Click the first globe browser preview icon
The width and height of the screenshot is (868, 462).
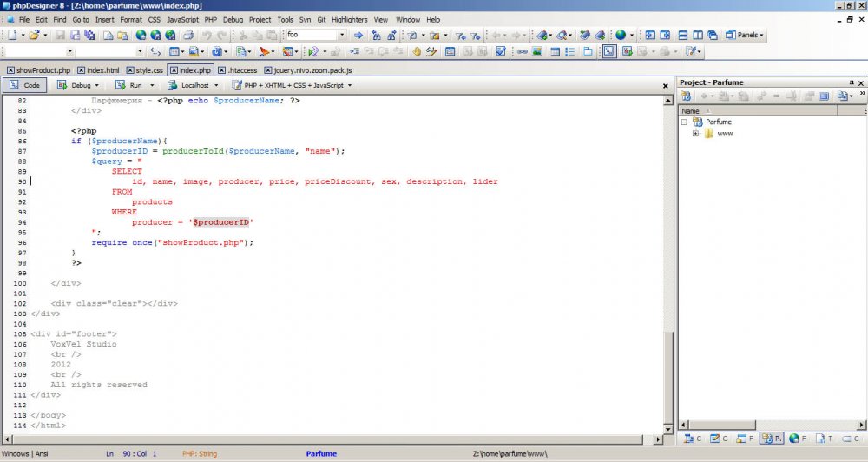click(x=141, y=35)
